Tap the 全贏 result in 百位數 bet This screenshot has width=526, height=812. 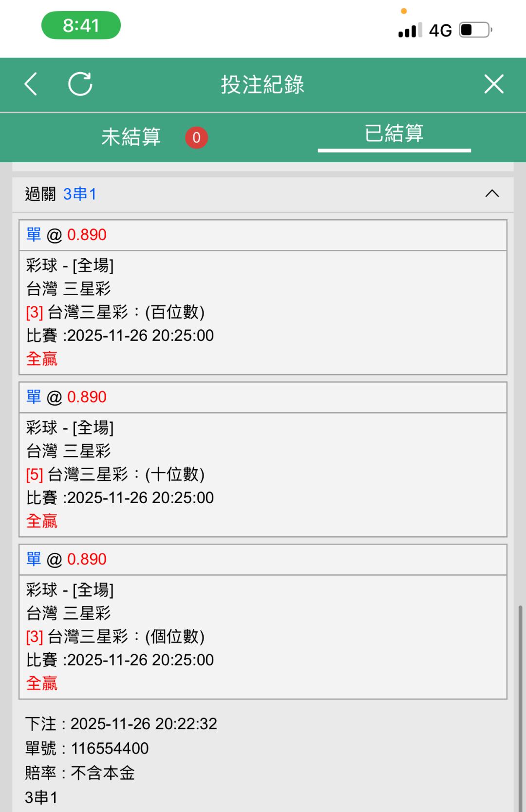click(x=42, y=359)
